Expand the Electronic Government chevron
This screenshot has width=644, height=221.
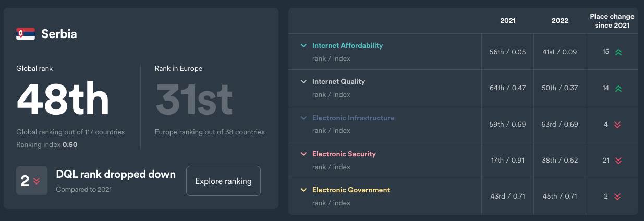tap(303, 190)
